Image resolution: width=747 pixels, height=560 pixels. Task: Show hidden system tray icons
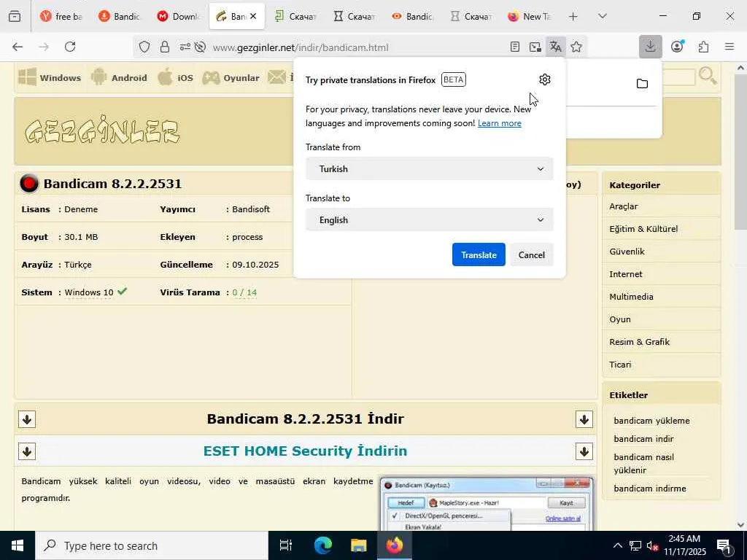[617, 545]
